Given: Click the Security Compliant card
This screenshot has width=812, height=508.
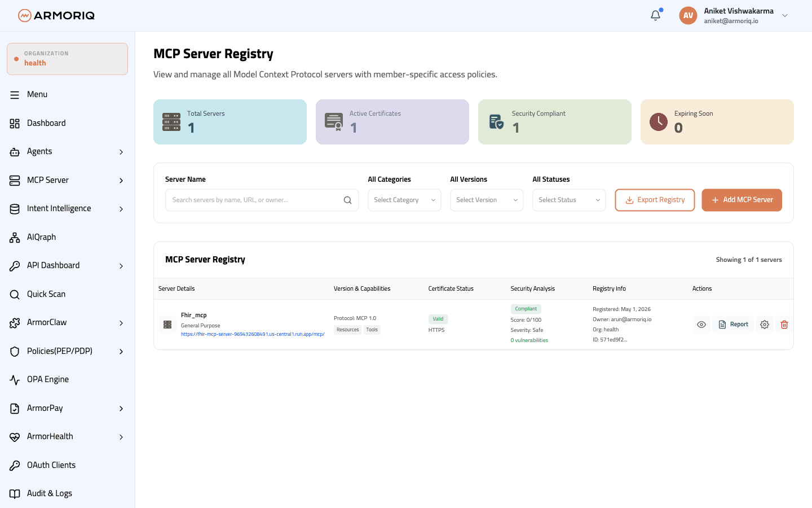Looking at the screenshot, I should tap(555, 122).
